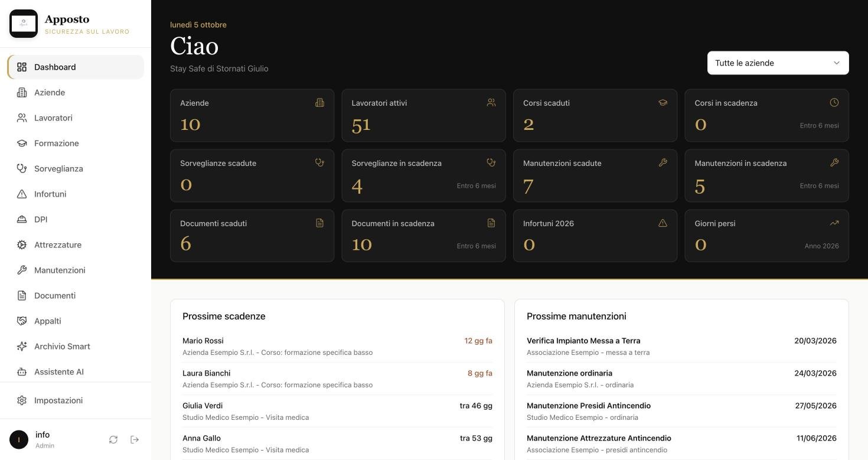This screenshot has width=868, height=460.
Task: Open the Tutte le aziende dropdown
Action: click(778, 63)
